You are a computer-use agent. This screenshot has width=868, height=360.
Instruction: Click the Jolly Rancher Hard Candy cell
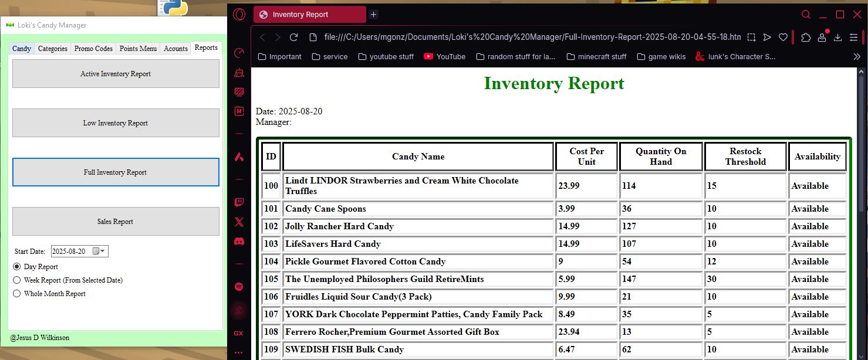418,226
